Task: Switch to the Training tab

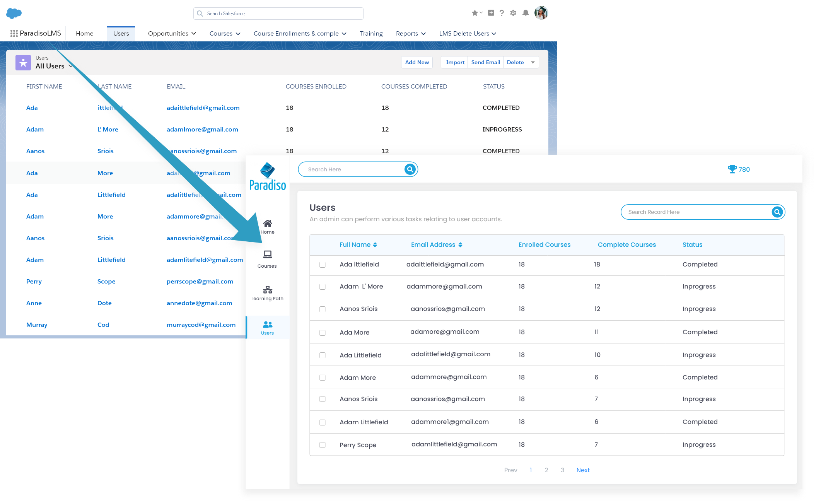Action: click(x=371, y=34)
